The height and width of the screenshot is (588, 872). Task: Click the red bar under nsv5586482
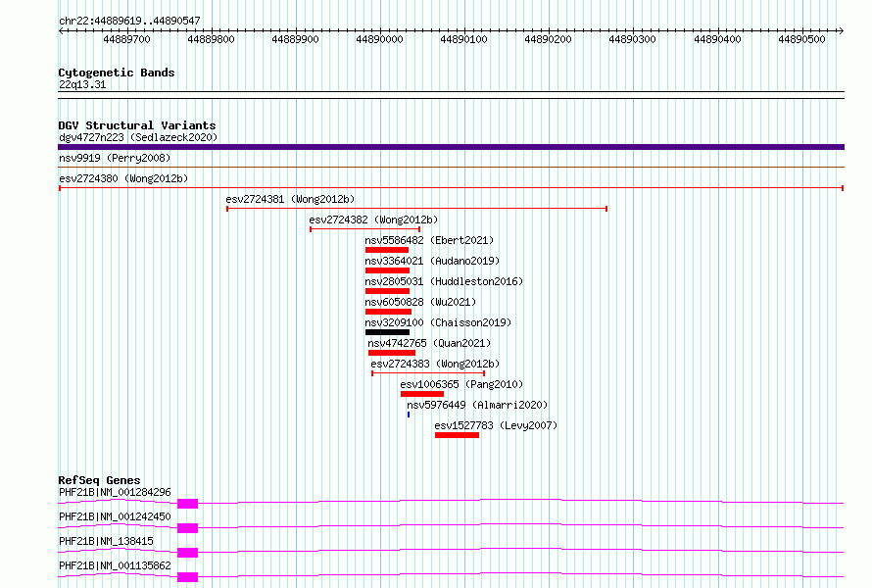point(387,250)
